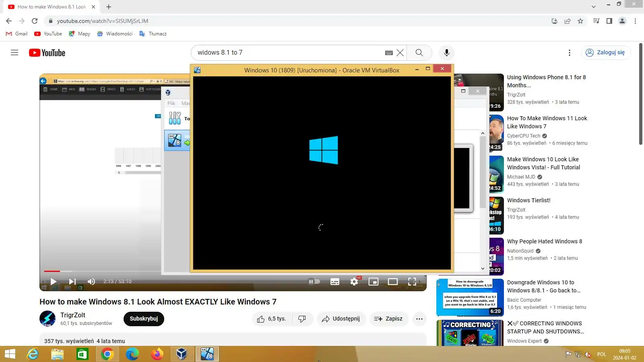Share this page from address bar
Screen dimensions: 644x362
[x=568, y=21]
